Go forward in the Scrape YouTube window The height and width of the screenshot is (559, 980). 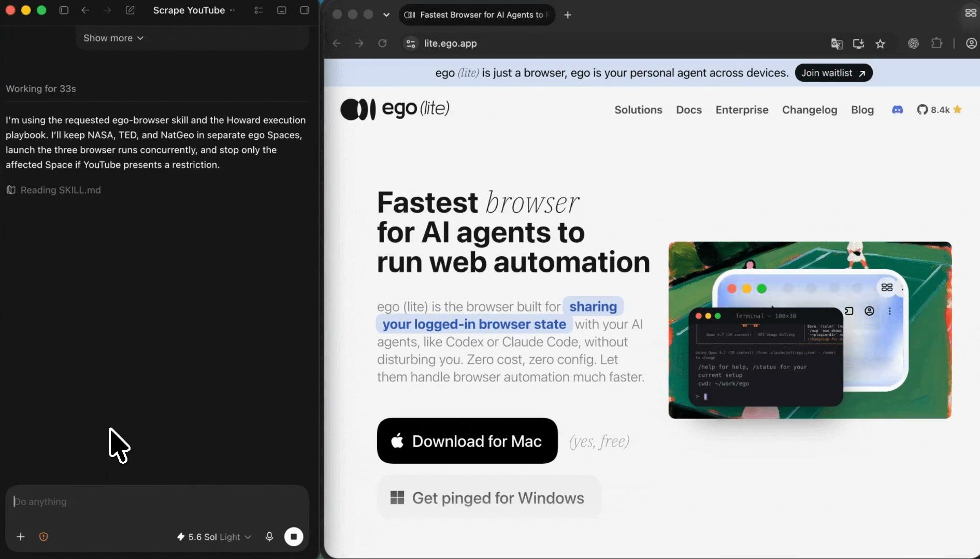pyautogui.click(x=107, y=10)
